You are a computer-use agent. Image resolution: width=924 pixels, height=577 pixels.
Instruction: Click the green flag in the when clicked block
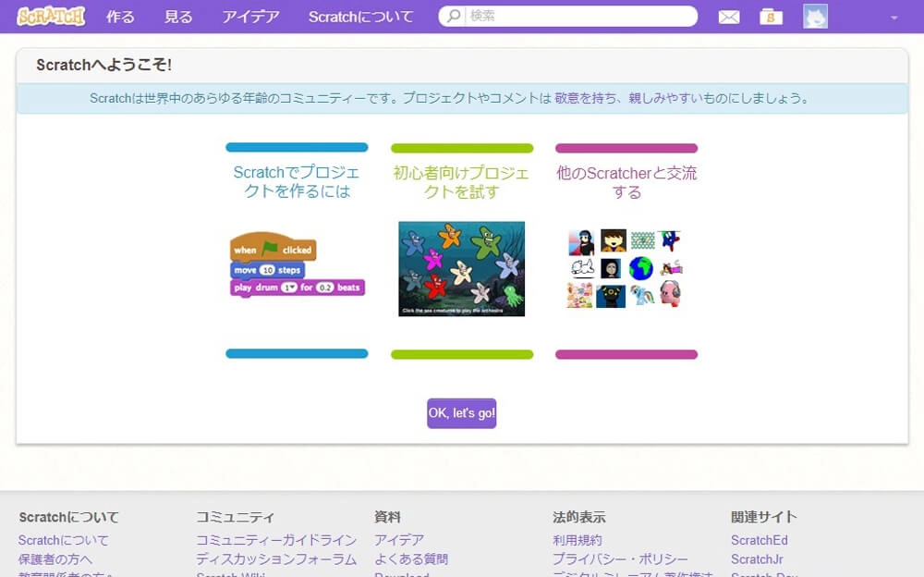click(x=269, y=249)
